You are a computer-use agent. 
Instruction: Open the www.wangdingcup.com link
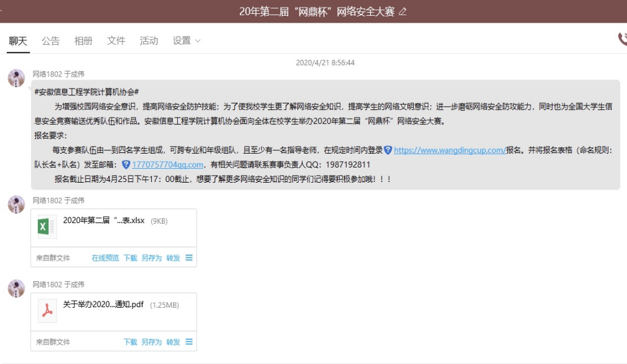[x=449, y=150]
